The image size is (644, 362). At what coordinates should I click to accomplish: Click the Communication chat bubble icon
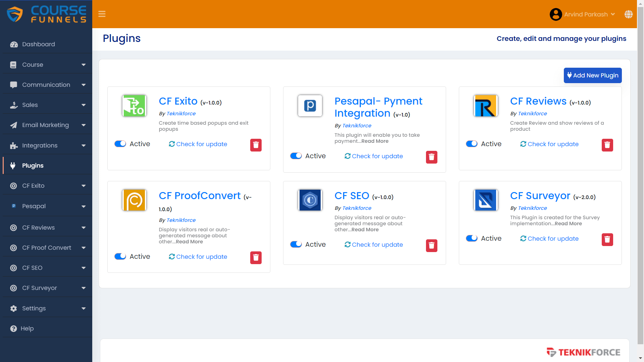point(13,85)
